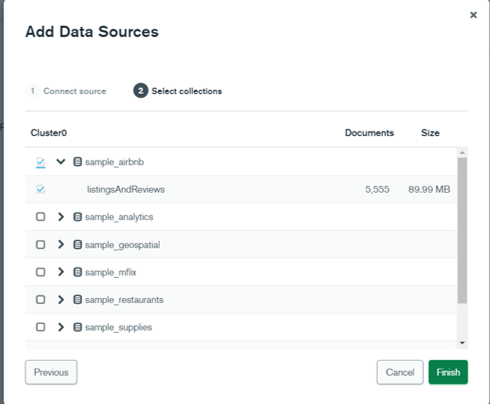
Task: Click the sample_supplies database icon
Action: tap(77, 327)
